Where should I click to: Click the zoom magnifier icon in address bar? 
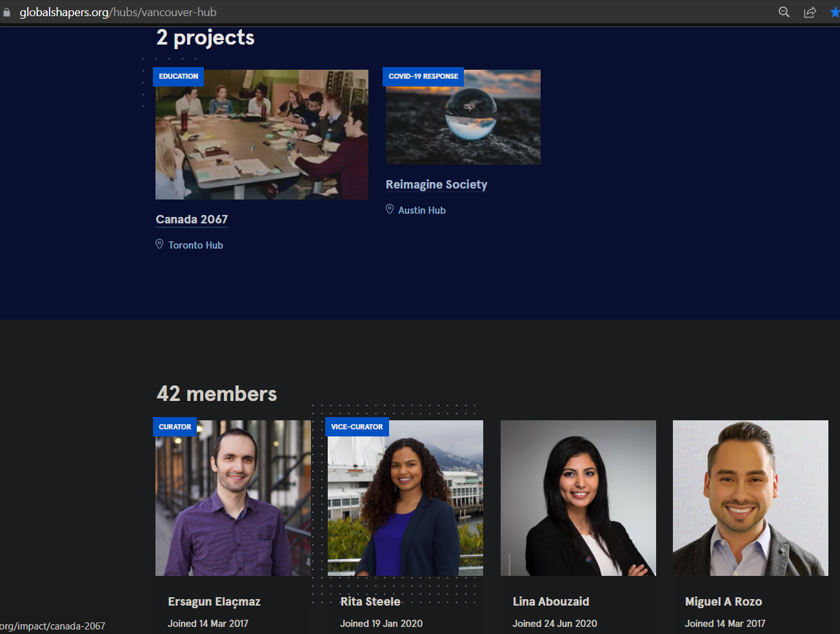click(784, 12)
